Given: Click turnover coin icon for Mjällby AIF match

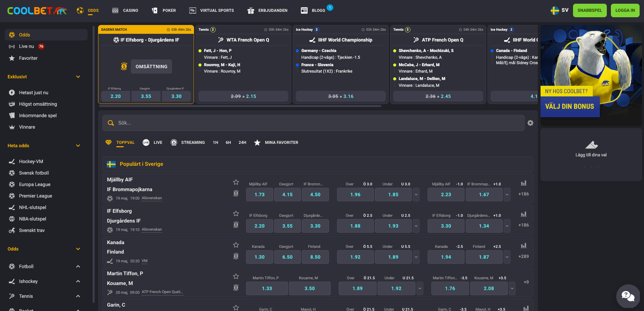Looking at the screenshot, I should click(236, 193).
